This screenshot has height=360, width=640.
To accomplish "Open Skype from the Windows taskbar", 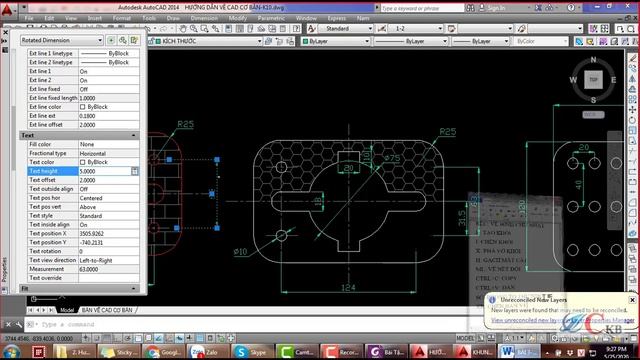I will (252, 352).
